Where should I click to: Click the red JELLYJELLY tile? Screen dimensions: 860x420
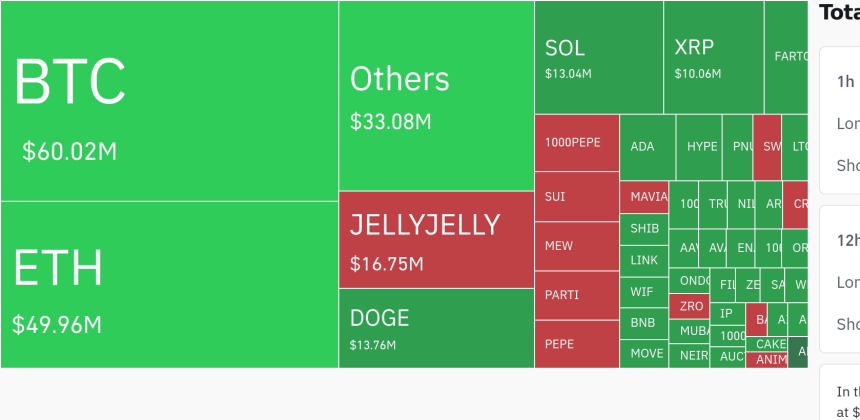pos(436,240)
